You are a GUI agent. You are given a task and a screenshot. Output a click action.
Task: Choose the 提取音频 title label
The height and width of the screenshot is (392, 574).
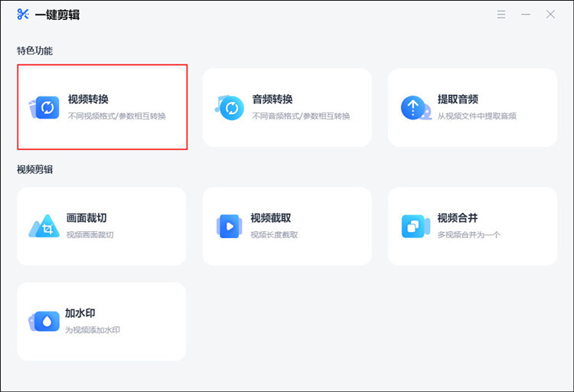[x=458, y=100]
